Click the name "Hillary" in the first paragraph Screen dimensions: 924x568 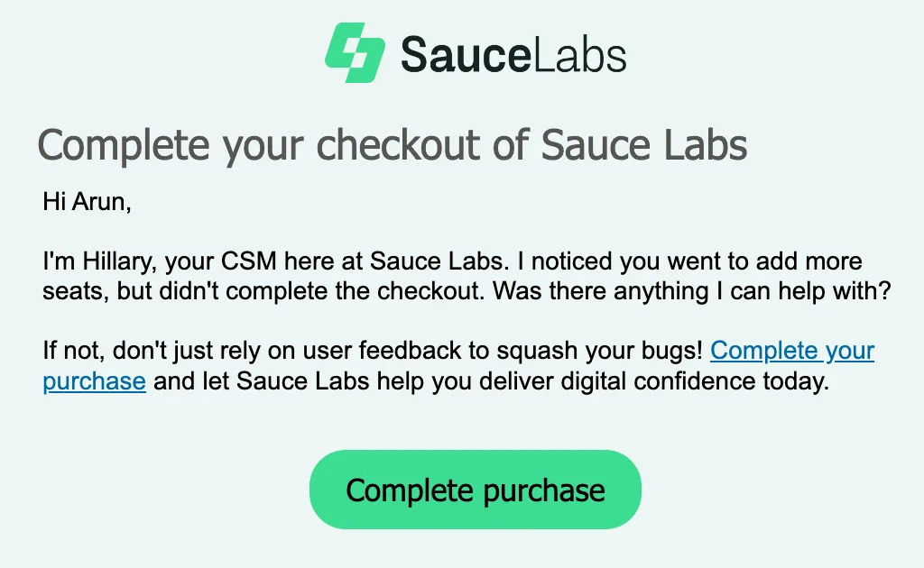click(x=117, y=261)
